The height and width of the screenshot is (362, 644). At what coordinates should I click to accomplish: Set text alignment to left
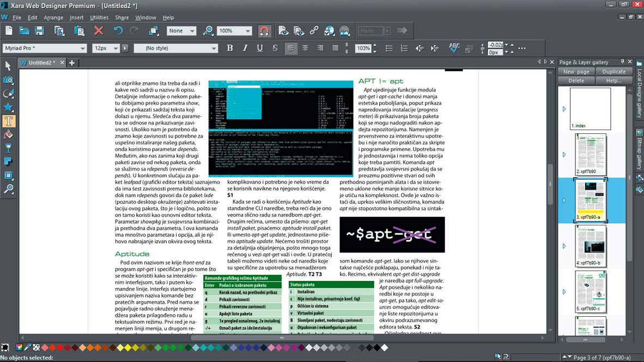point(290,48)
